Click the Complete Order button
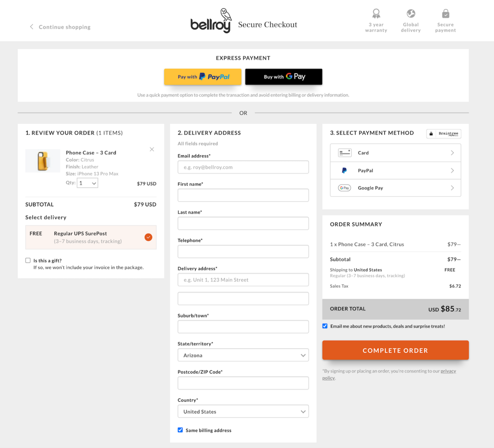The image size is (494, 448). point(396,350)
